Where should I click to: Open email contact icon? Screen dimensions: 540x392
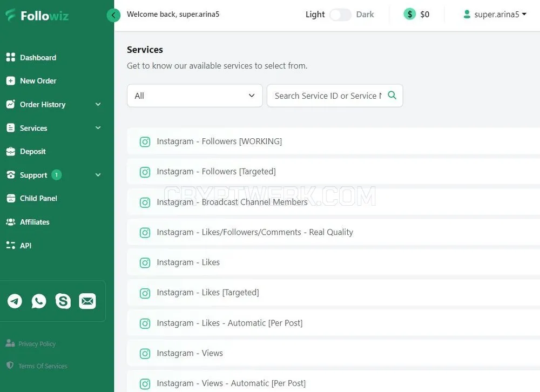(x=87, y=301)
